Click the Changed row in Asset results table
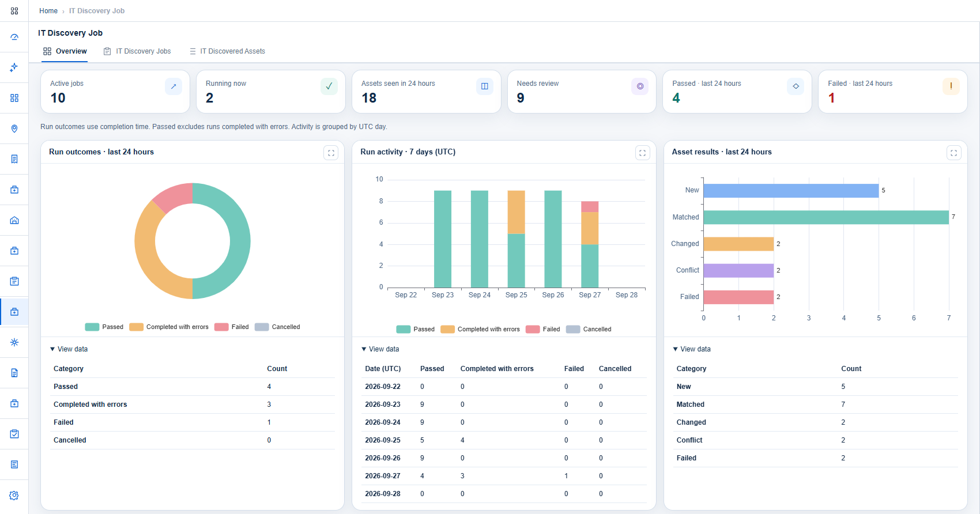980x514 pixels. point(816,422)
